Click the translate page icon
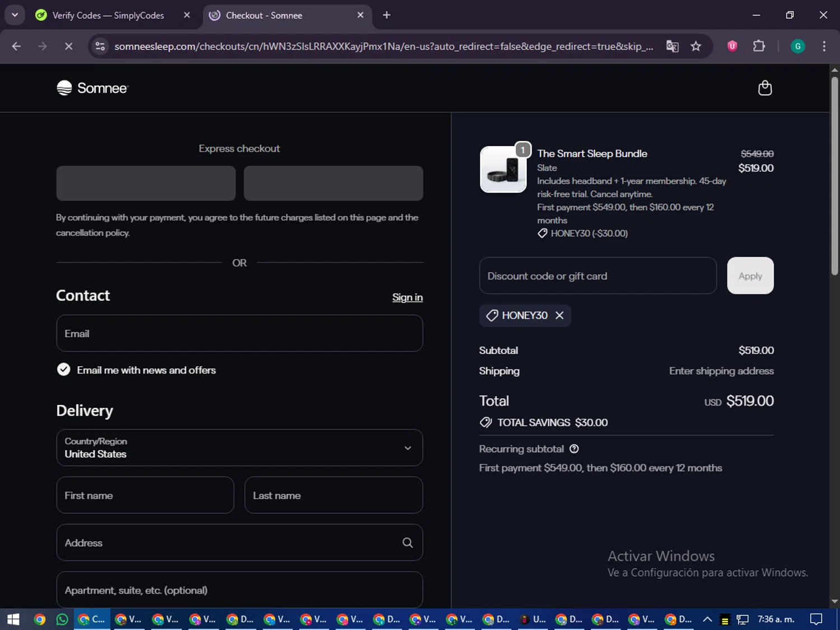The image size is (840, 630). tap(672, 46)
